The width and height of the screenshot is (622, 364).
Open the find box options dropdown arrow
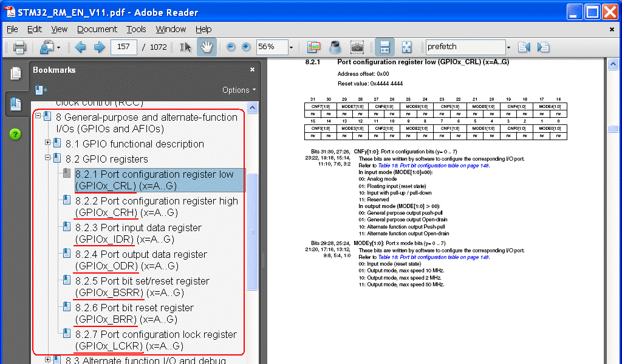point(508,47)
